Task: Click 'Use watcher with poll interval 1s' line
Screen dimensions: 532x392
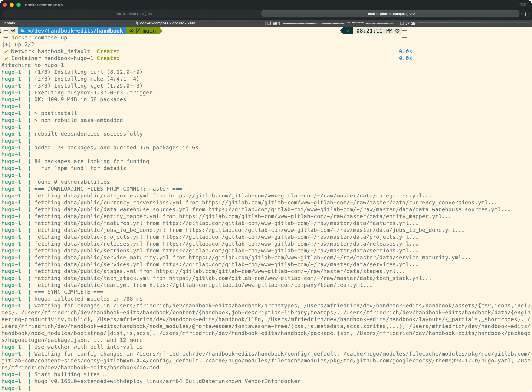Action: coord(88,347)
